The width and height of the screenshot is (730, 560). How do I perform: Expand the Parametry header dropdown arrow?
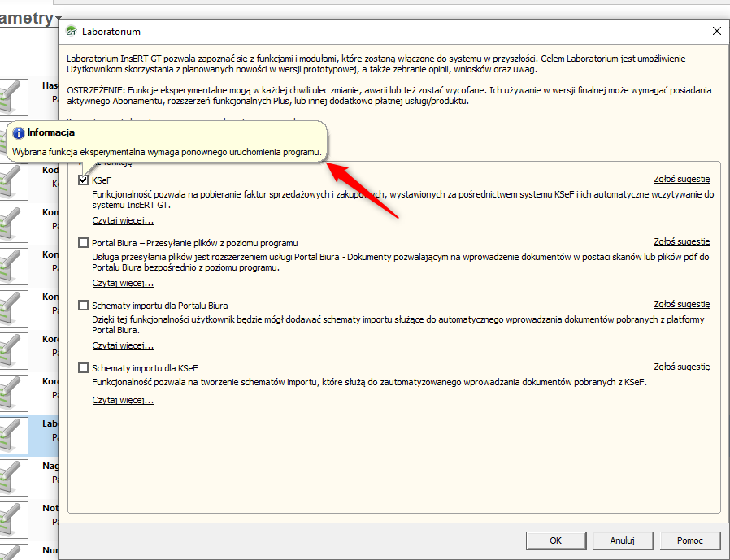point(59,19)
